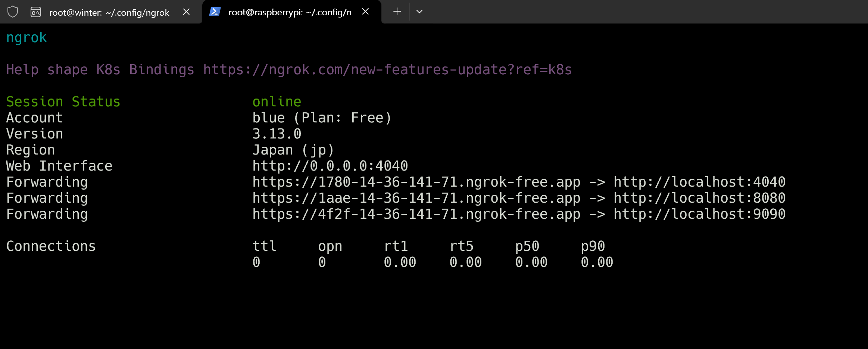The width and height of the screenshot is (868, 349).
Task: Click the 0.00 value under rt1
Action: coord(400,262)
